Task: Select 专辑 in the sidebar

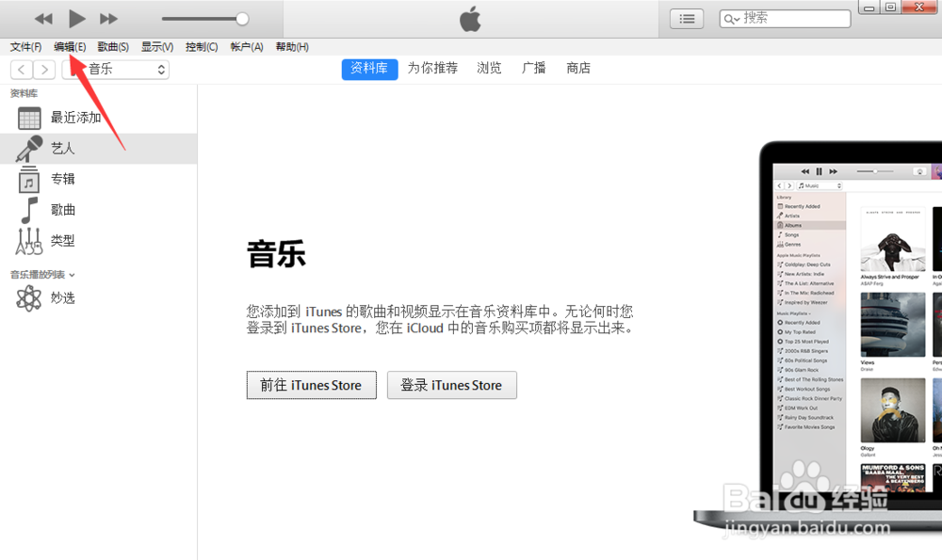Action: [99, 179]
